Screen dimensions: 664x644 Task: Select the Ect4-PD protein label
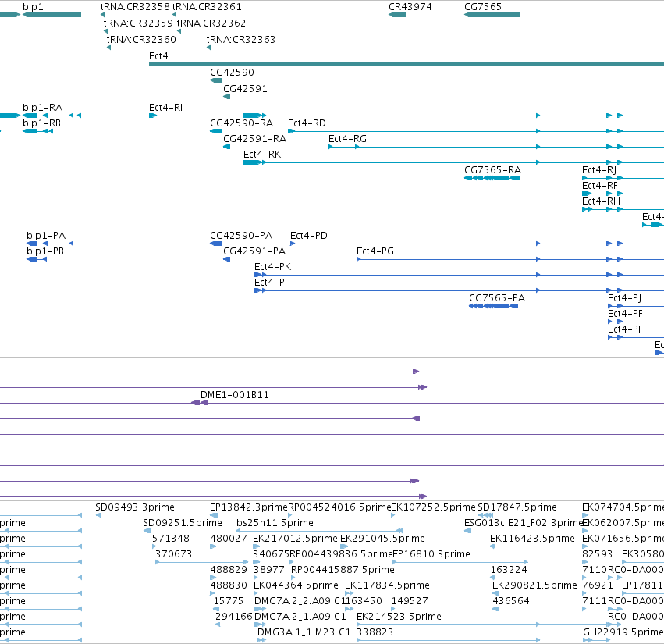pos(309,236)
